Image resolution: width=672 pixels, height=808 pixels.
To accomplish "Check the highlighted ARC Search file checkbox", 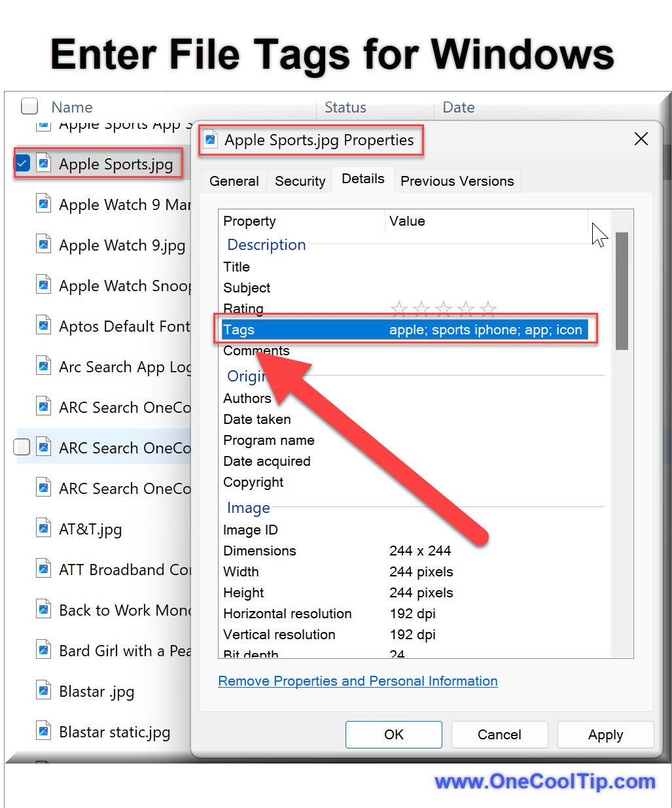I will pos(22,447).
